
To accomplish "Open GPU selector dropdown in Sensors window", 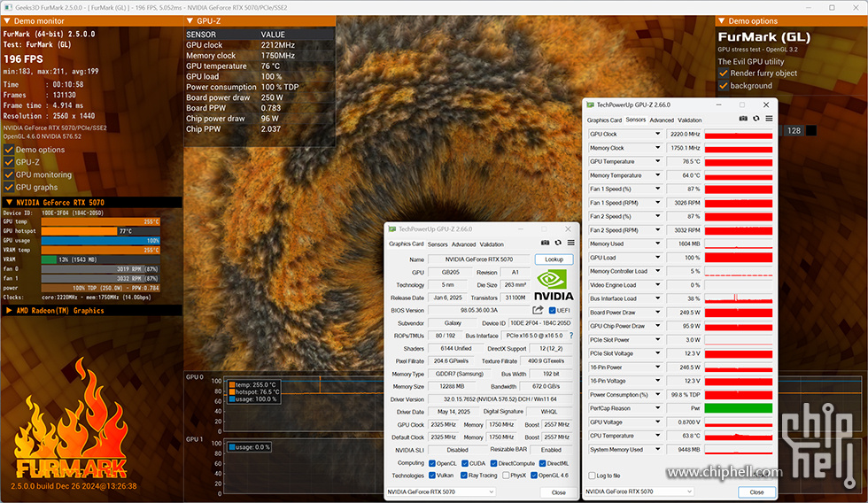I will click(639, 491).
